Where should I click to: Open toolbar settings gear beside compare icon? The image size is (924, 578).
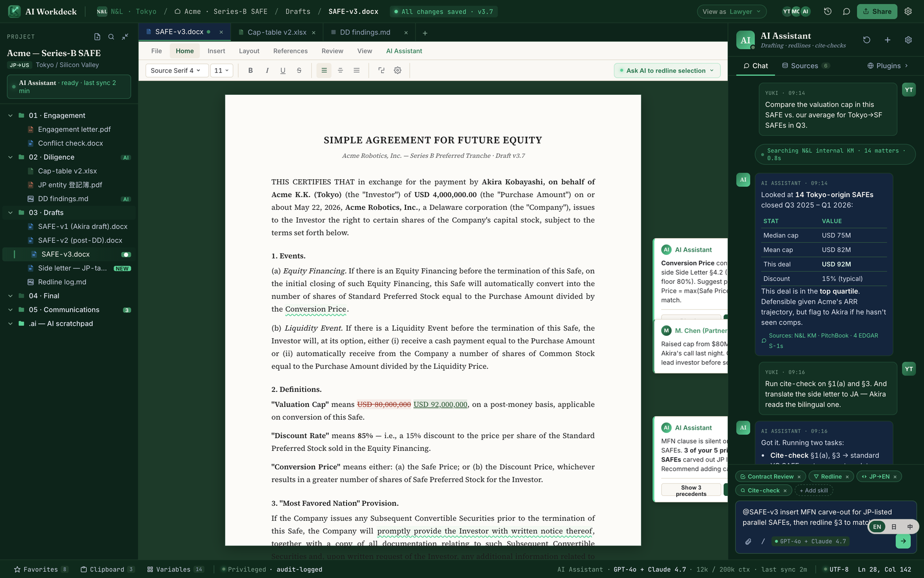(x=397, y=71)
